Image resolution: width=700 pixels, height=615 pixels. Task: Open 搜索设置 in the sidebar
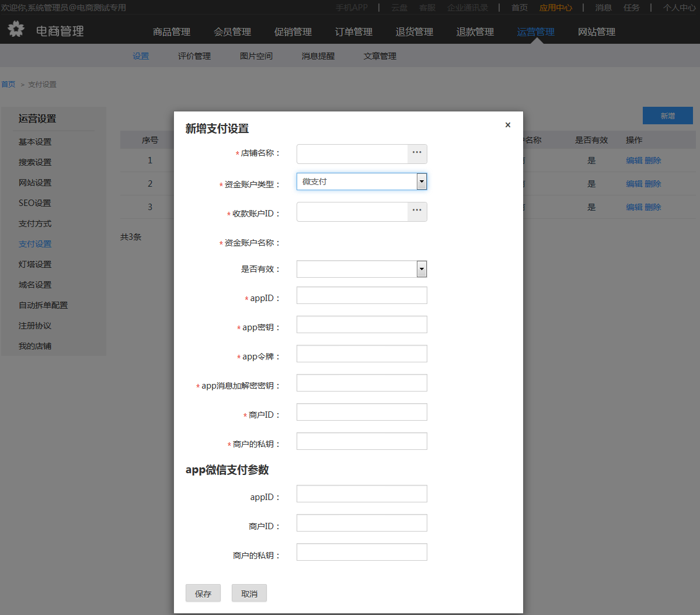35,162
